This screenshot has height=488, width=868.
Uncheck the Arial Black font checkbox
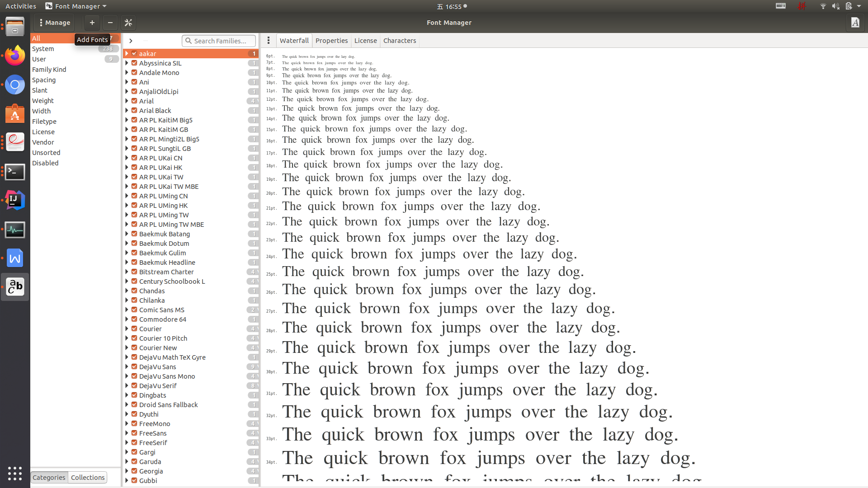(x=134, y=111)
